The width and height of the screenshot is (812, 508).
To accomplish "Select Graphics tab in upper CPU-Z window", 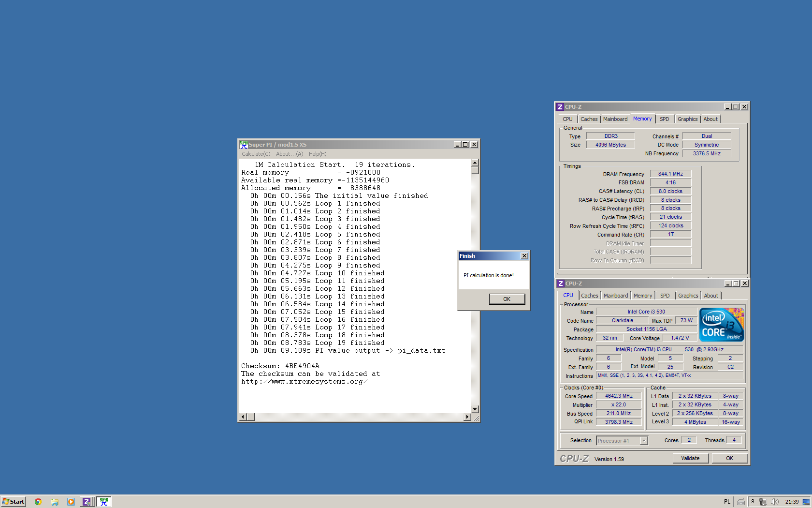I will (687, 119).
